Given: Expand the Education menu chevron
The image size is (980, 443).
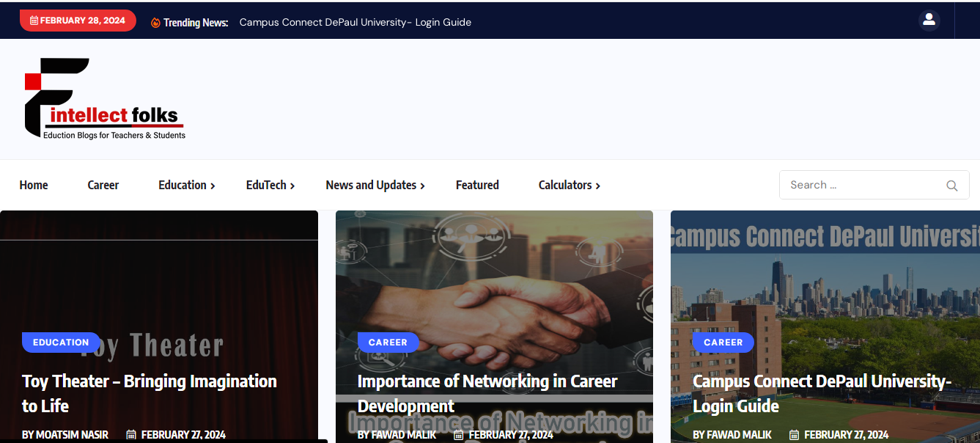Looking at the screenshot, I should [x=213, y=186].
